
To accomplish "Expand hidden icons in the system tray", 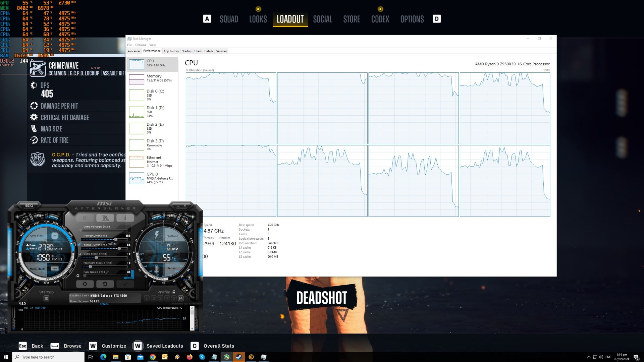I will 589,357.
